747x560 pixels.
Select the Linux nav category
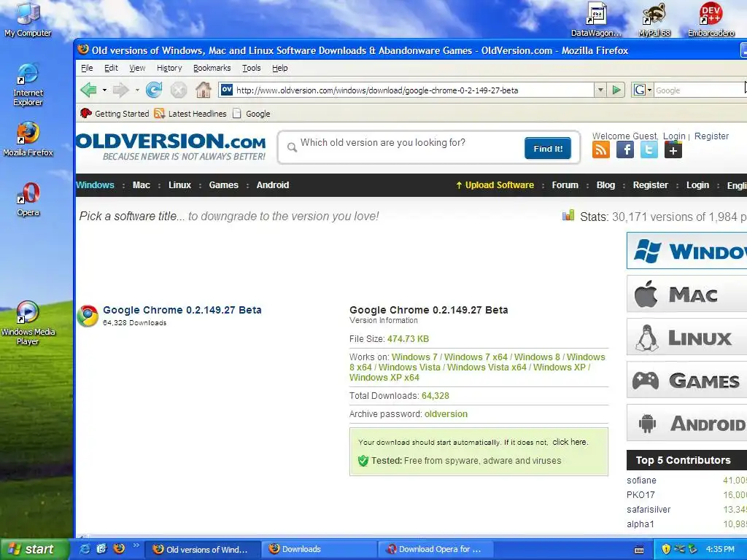(x=179, y=185)
